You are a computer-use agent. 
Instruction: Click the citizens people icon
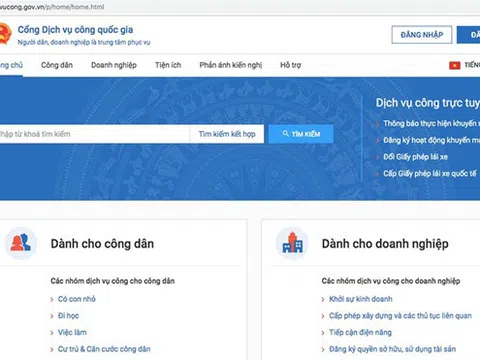(21, 243)
